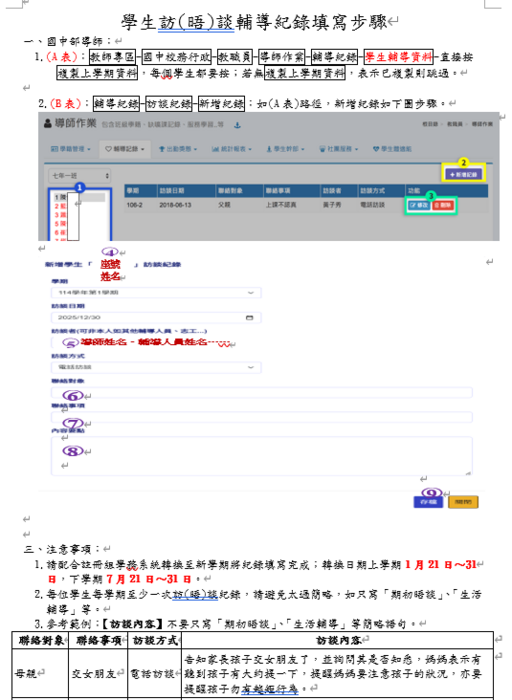Screen dimensions: 512x700
Task: Click the blue 存檔 save button
Action: tap(428, 502)
